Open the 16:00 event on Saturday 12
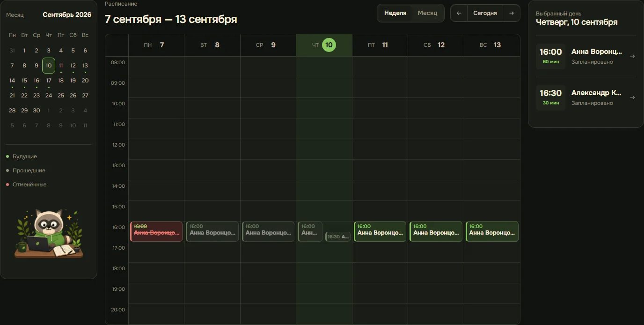The width and height of the screenshot is (644, 325). [x=436, y=231]
